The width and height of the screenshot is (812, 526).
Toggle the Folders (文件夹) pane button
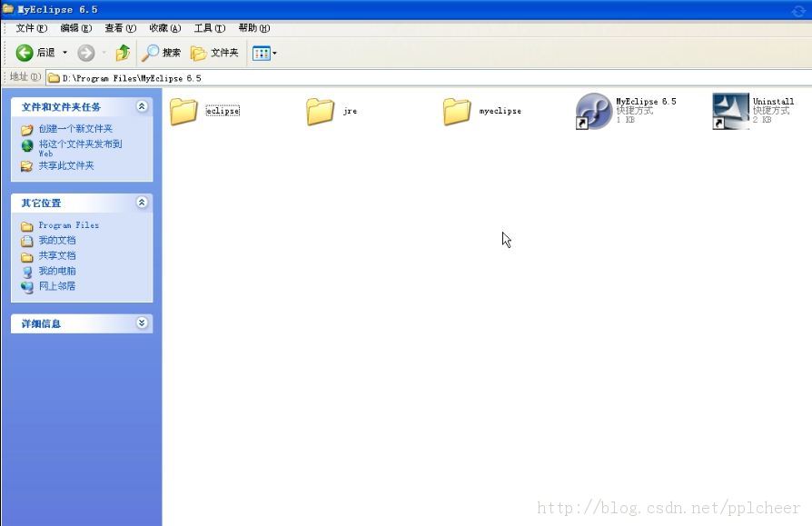214,53
